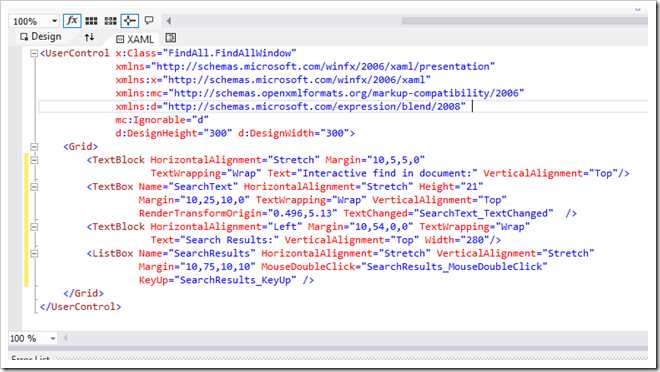Click Height="21" attribute

tap(451, 187)
